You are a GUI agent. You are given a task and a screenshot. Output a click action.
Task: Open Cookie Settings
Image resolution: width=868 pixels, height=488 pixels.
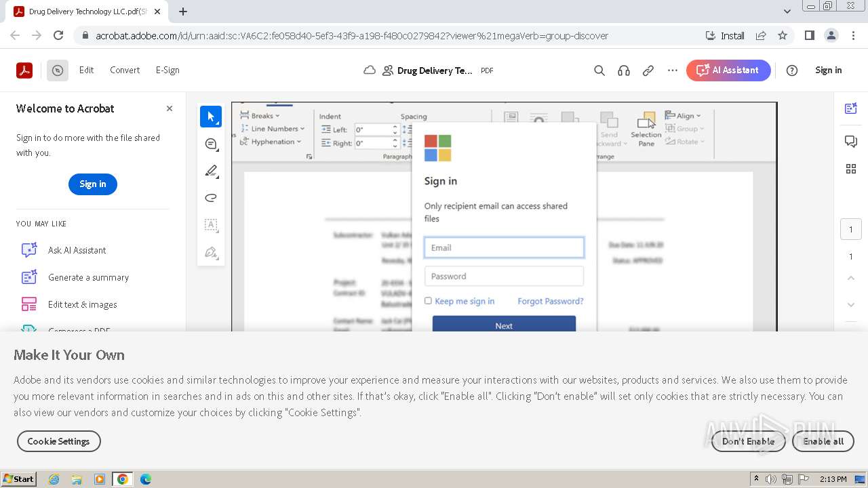click(58, 441)
